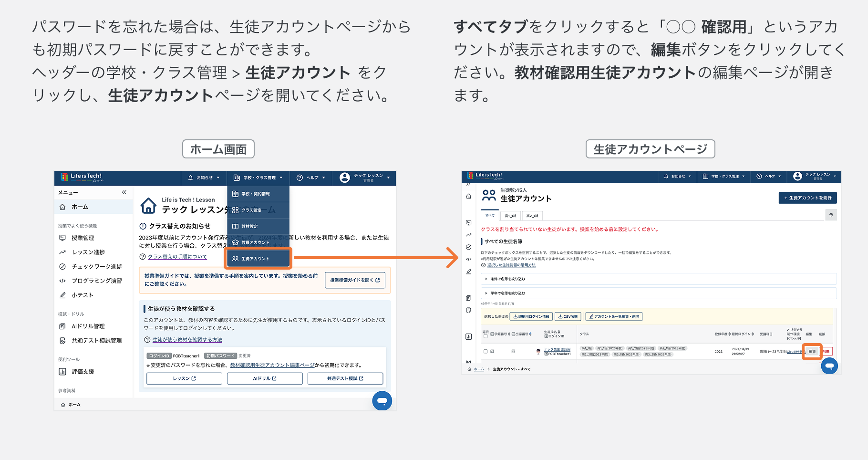Image resolution: width=868 pixels, height=460 pixels.
Task: Open 教材確認用生徒アカウント編集ページ link
Action: [272, 365]
